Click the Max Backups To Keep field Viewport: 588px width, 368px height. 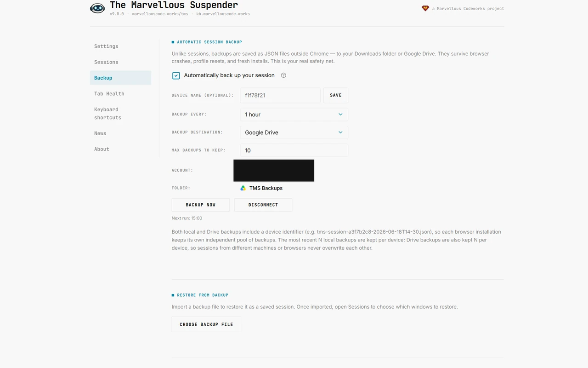click(x=294, y=150)
